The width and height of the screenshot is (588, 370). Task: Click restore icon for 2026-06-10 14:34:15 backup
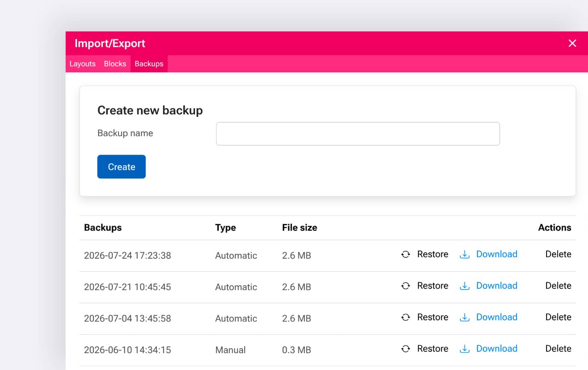coord(406,349)
